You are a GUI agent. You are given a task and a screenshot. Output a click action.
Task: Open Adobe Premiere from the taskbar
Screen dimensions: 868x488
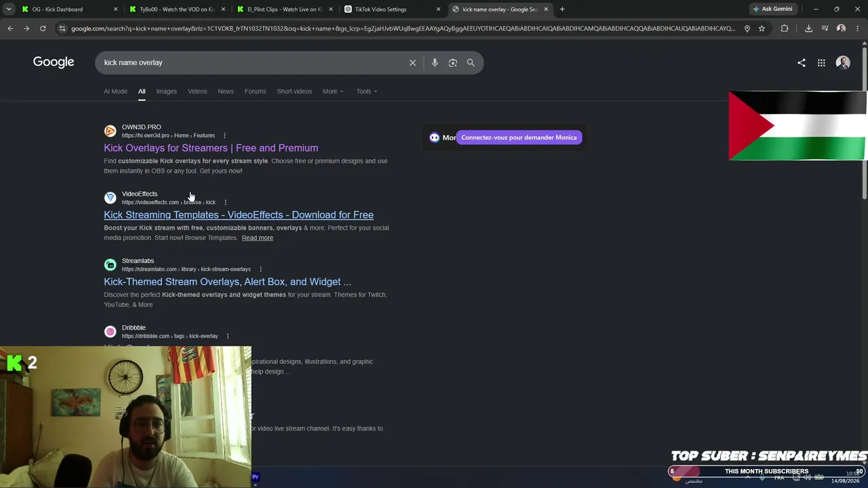256,477
